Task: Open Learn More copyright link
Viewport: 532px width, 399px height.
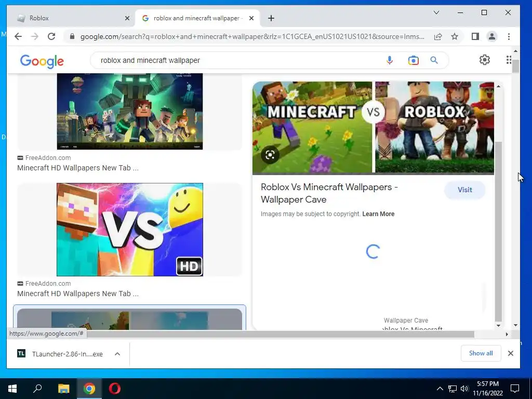Action: (x=378, y=214)
